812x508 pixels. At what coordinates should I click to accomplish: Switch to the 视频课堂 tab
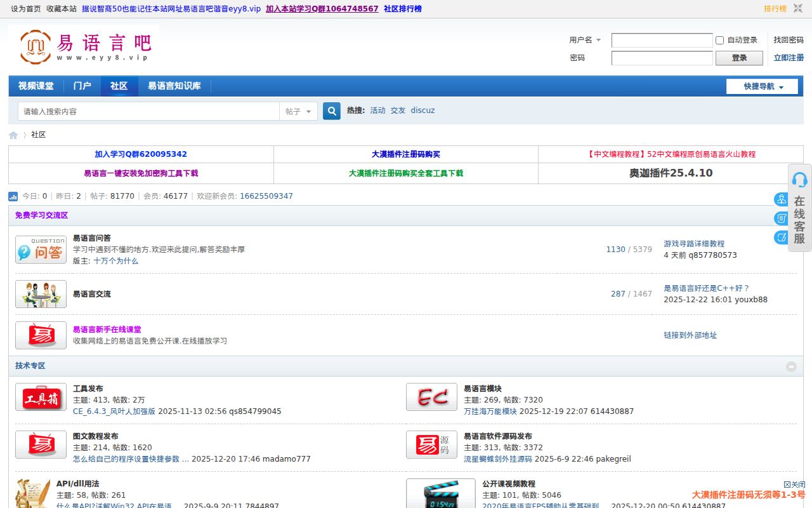tap(36, 86)
